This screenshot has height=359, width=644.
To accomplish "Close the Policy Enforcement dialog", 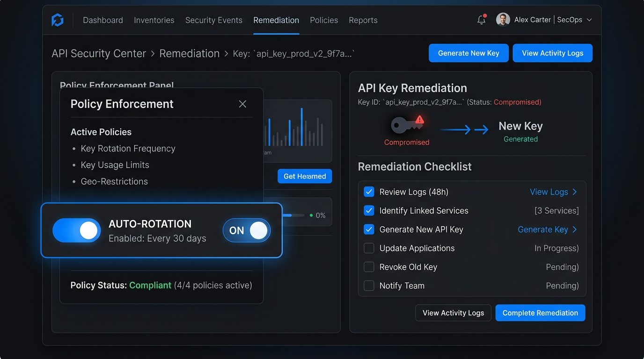I will 242,104.
